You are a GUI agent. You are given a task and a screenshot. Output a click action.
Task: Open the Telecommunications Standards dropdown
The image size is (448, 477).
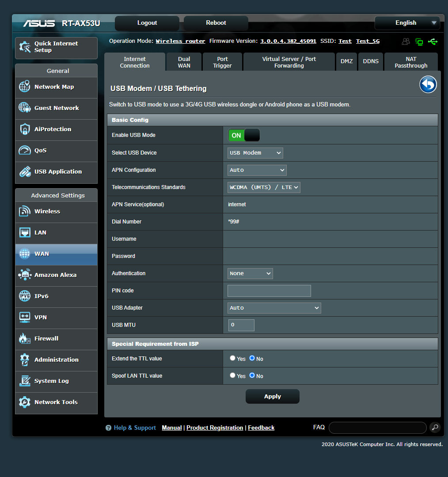click(x=263, y=187)
